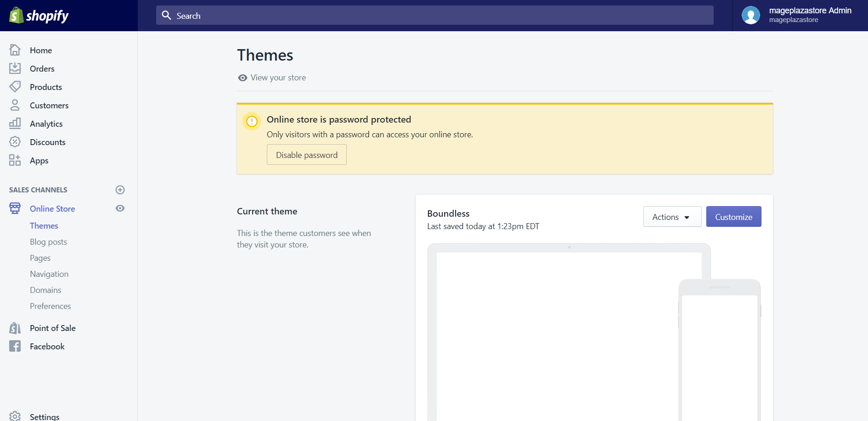Click the Customize theme button
Image resolution: width=868 pixels, height=421 pixels.
click(x=733, y=217)
